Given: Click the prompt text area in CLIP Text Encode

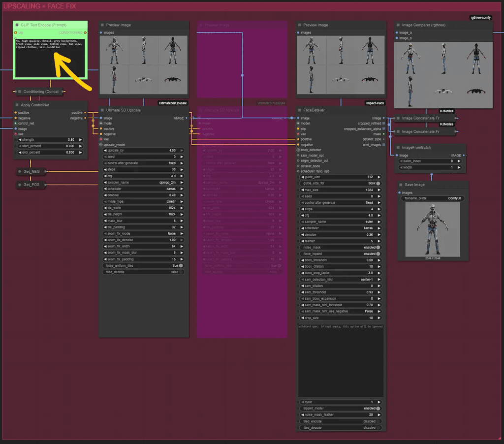Looking at the screenshot, I should [x=49, y=57].
